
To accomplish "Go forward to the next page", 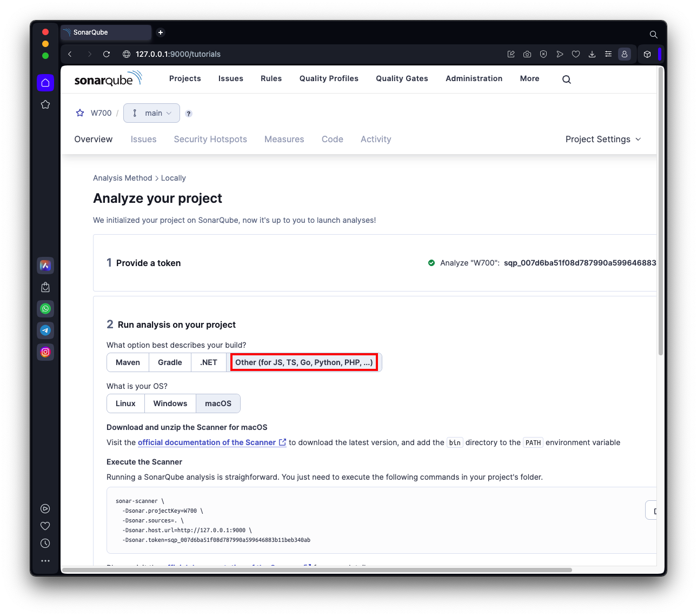I will tap(89, 54).
